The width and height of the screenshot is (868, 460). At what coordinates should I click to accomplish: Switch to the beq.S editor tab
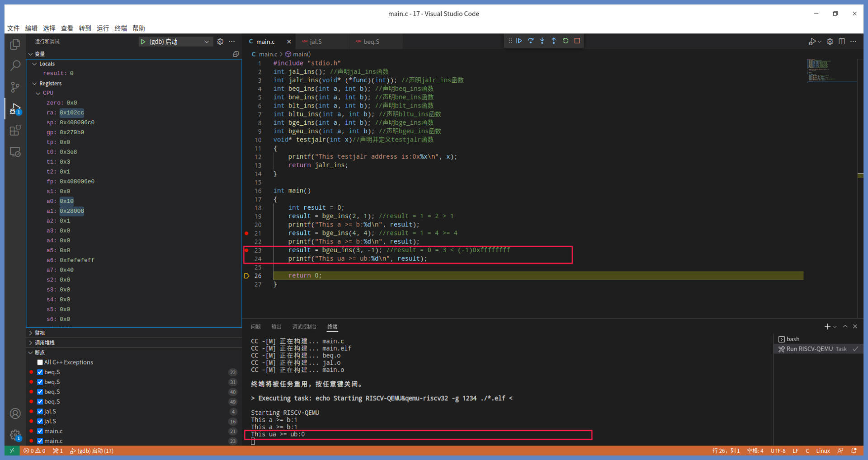(x=371, y=42)
